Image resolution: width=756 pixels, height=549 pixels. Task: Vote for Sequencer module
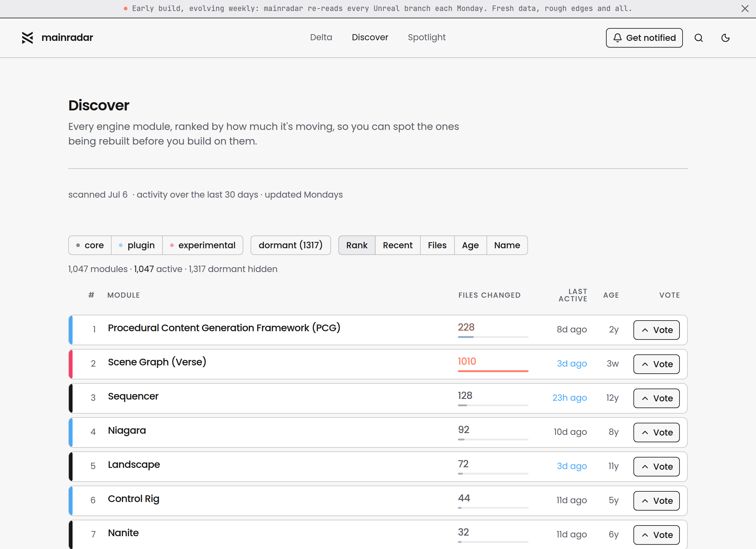(656, 399)
